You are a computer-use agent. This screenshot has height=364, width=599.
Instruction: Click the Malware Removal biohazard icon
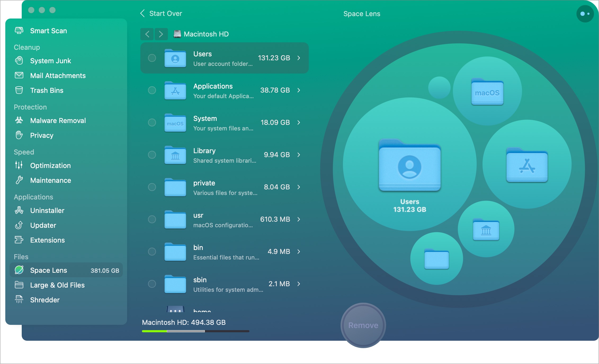tap(19, 120)
